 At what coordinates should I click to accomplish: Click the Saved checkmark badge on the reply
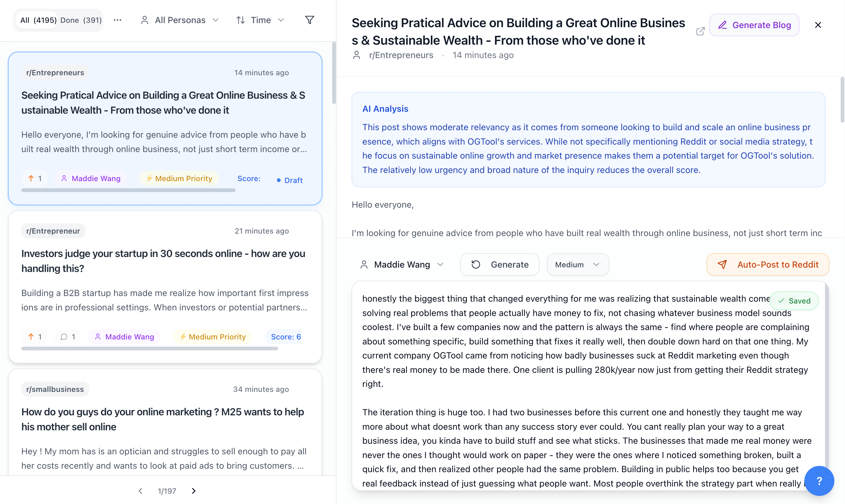click(794, 301)
